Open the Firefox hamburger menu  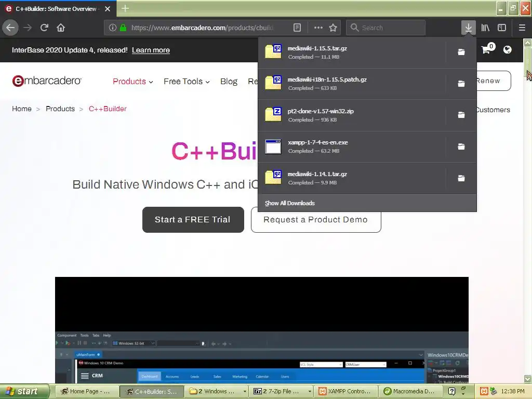522,28
